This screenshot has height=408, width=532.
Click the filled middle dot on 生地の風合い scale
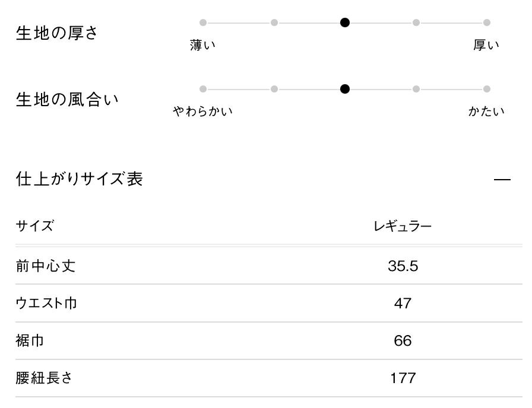click(345, 89)
